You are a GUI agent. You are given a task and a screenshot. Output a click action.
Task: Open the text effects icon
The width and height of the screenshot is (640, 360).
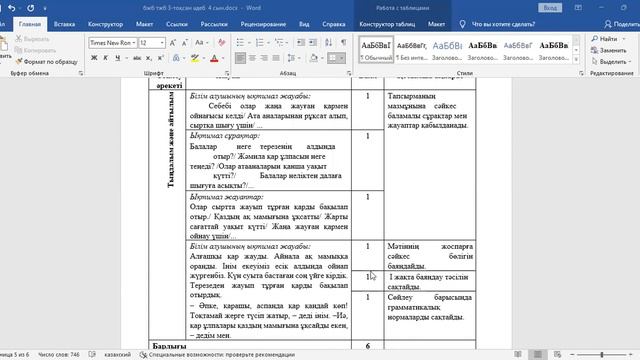point(176,58)
